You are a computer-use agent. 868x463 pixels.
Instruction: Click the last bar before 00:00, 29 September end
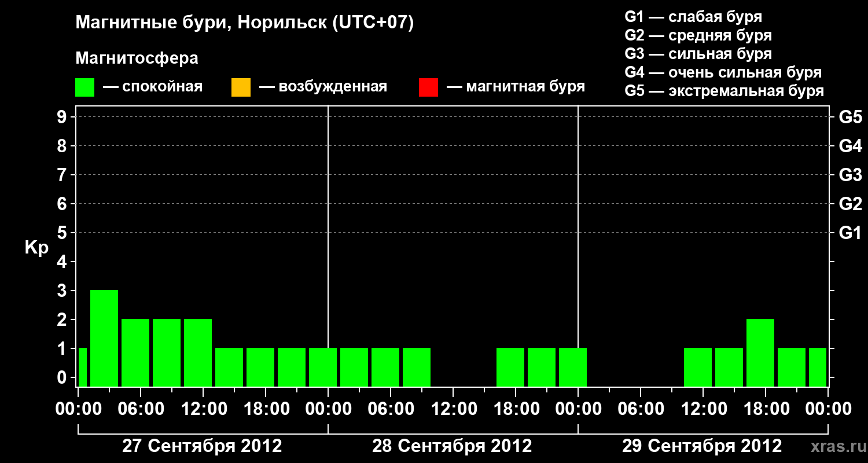(818, 367)
